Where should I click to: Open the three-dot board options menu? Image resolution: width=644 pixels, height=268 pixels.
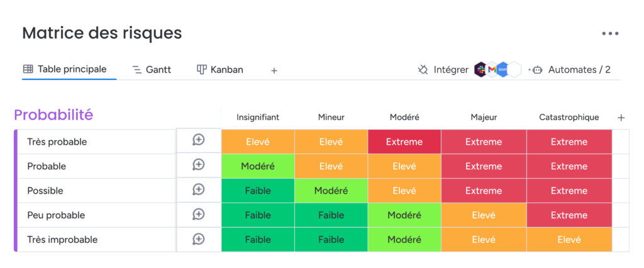click(610, 34)
